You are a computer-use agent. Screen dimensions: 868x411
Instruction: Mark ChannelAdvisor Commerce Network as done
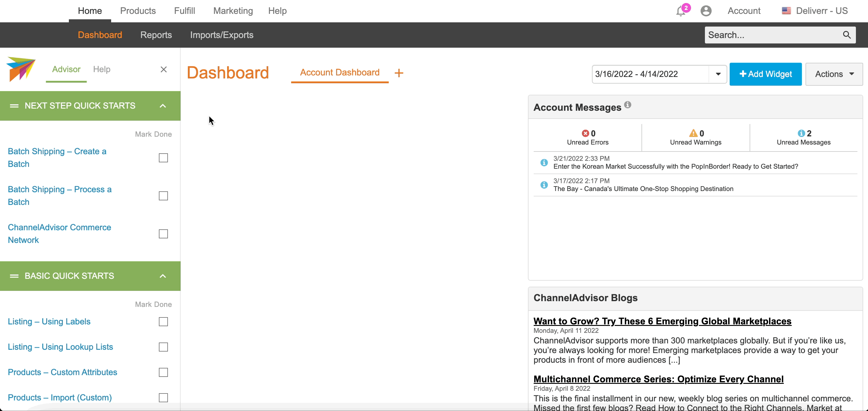click(x=163, y=234)
